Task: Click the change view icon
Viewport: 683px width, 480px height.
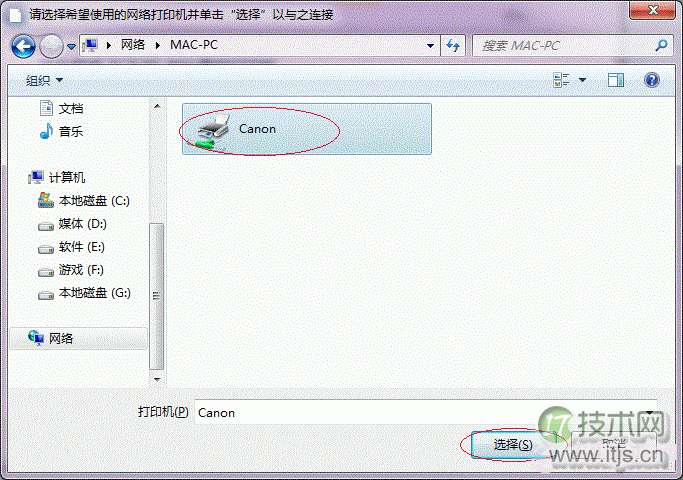Action: coord(561,80)
